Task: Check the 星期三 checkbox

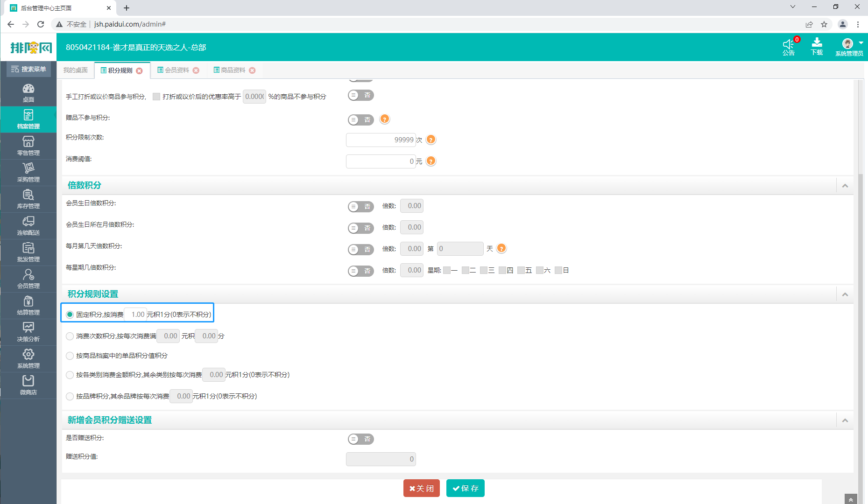Action: point(484,270)
